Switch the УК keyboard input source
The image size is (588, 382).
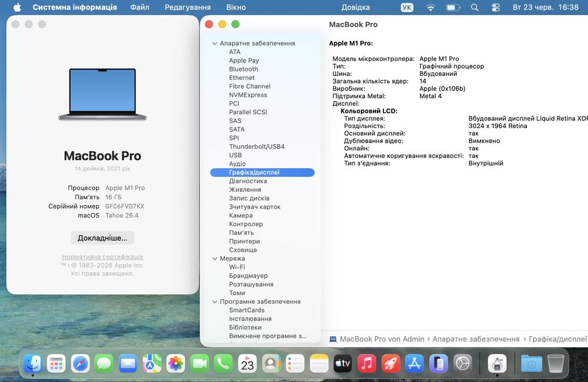tap(407, 7)
